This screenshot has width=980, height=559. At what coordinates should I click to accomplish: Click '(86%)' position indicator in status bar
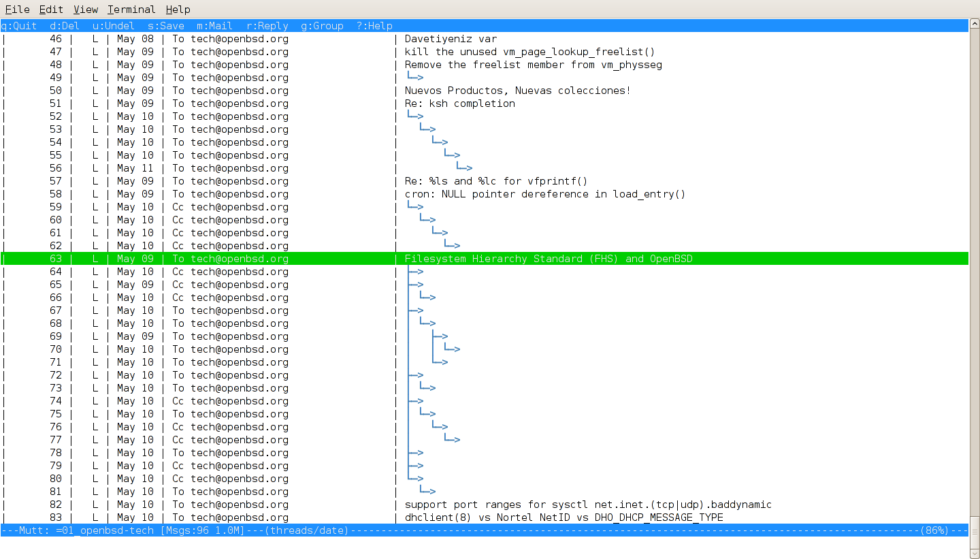pos(935,530)
